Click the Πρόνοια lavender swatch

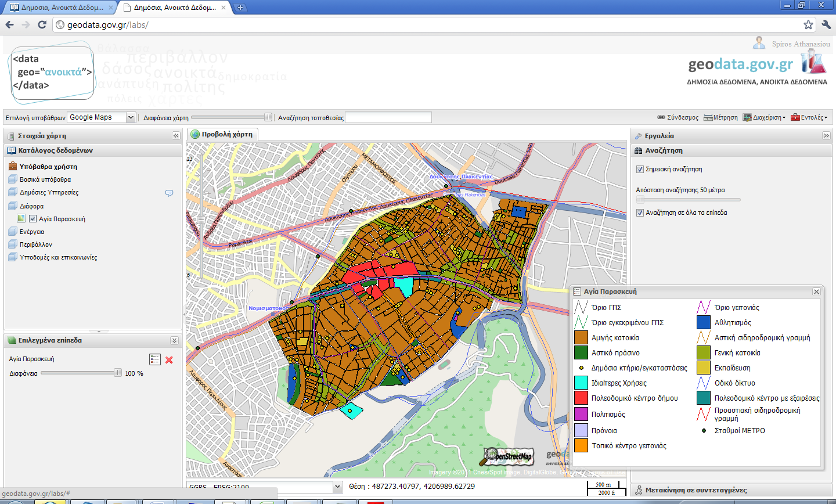click(581, 430)
